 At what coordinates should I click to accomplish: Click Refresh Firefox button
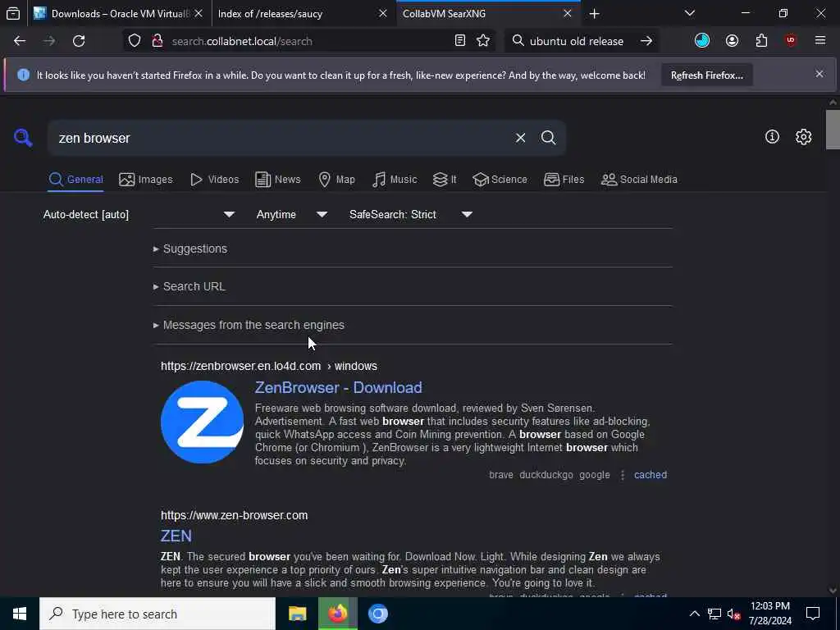(706, 75)
